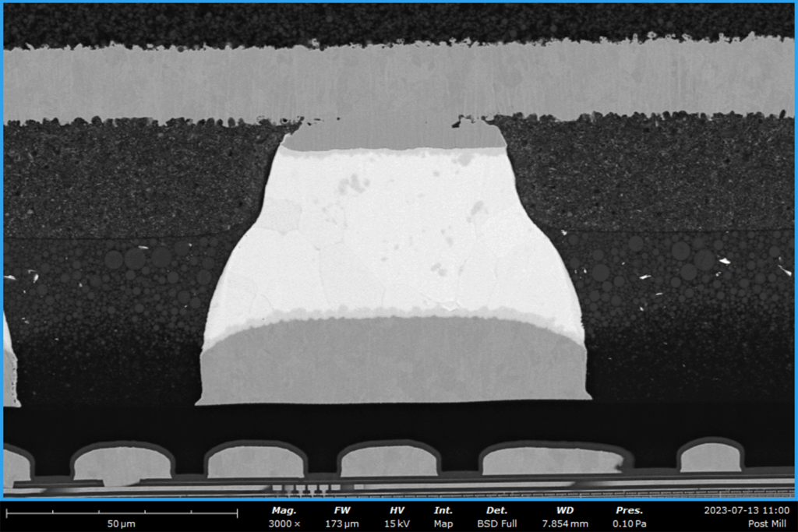Select the Pres. 0.10 Pa pressure indicator

click(x=630, y=523)
